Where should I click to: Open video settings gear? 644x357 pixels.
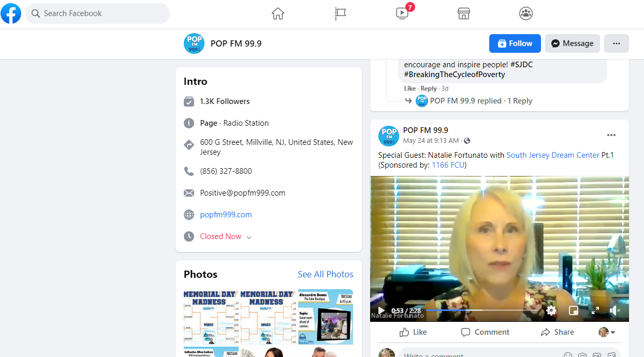(551, 310)
